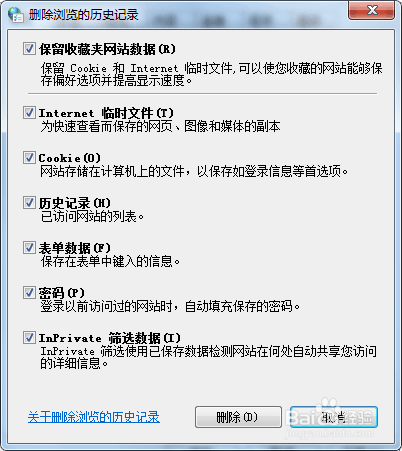Screen dimensions: 402x451
Task: Uncheck the 保留收藏夹网站数据 checkbox
Action: coord(29,49)
